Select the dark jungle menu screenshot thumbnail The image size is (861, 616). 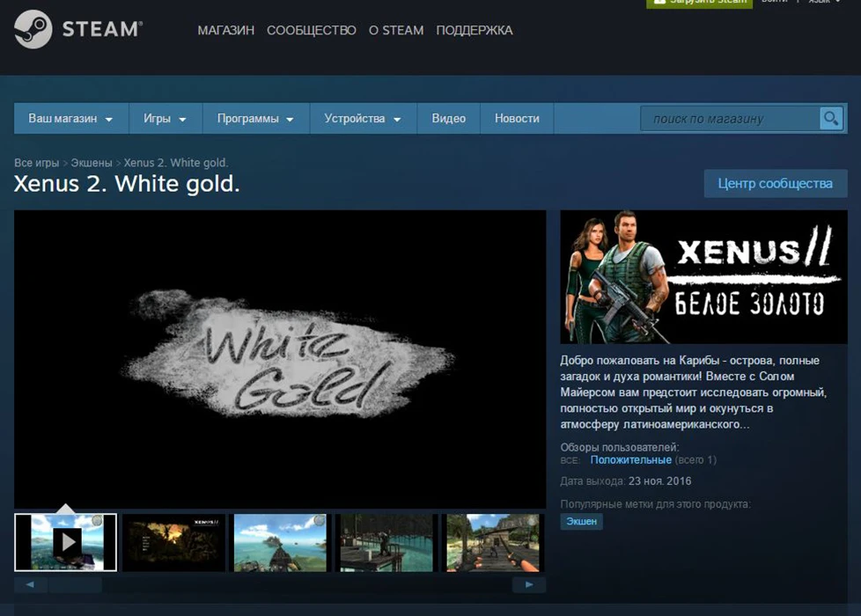pos(173,542)
